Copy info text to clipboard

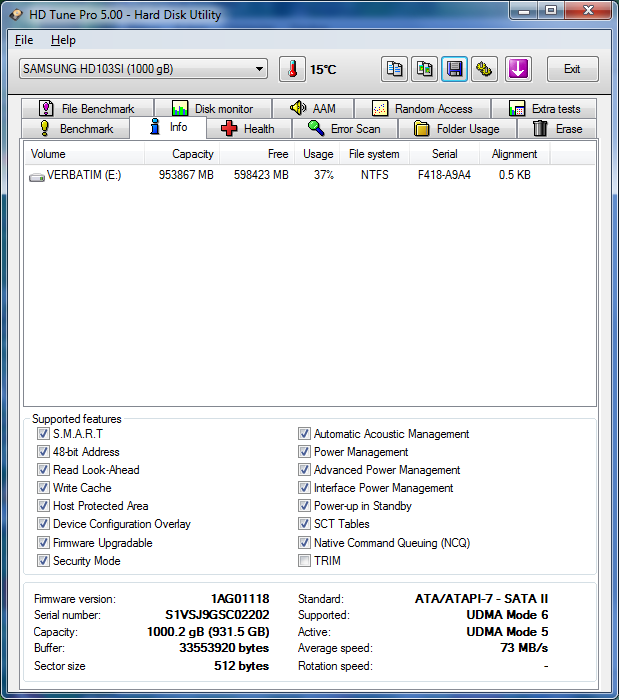pyautogui.click(x=395, y=69)
